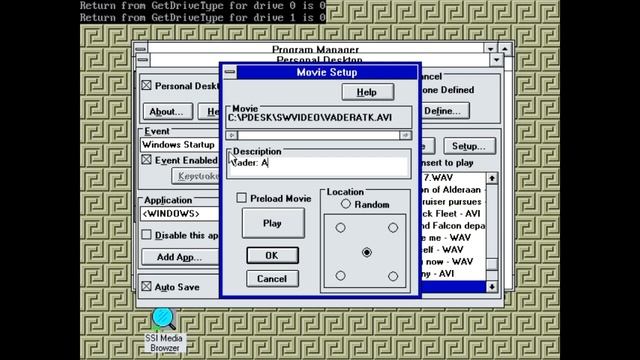Select the center location radio button
This screenshot has width=640, height=360.
tap(367, 253)
